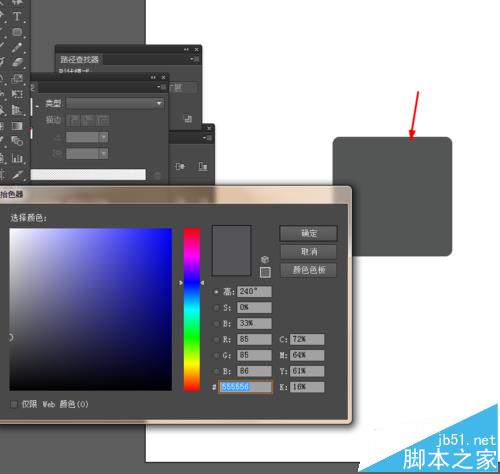This screenshot has width=500, height=474.
Task: Select the Rounded Rectangle tool
Action: coord(17,32)
